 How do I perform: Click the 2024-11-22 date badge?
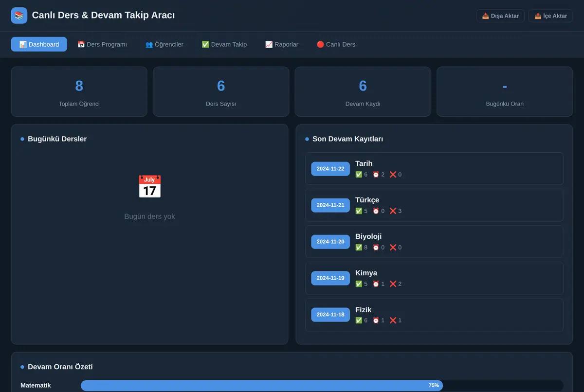(x=330, y=169)
